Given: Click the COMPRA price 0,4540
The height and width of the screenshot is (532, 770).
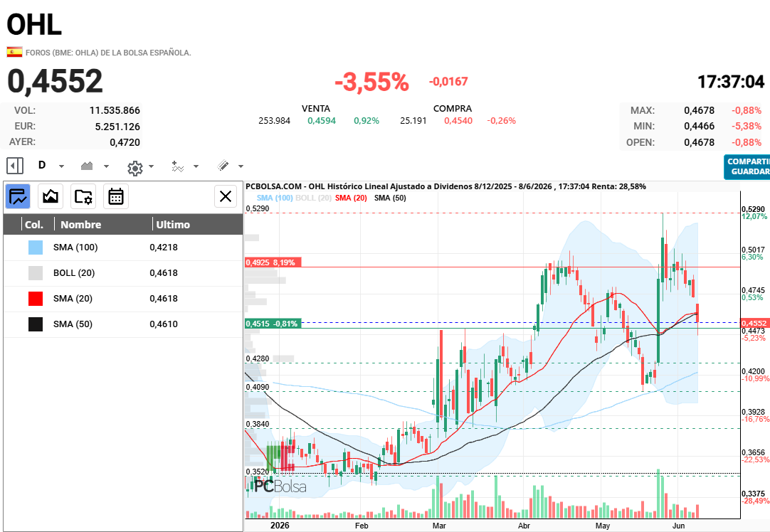Looking at the screenshot, I should pos(458,121).
